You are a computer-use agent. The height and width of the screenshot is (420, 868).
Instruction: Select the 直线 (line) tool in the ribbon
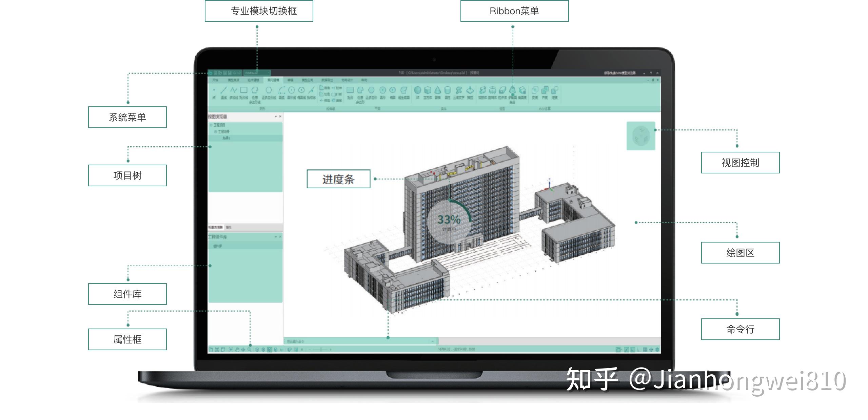(223, 91)
